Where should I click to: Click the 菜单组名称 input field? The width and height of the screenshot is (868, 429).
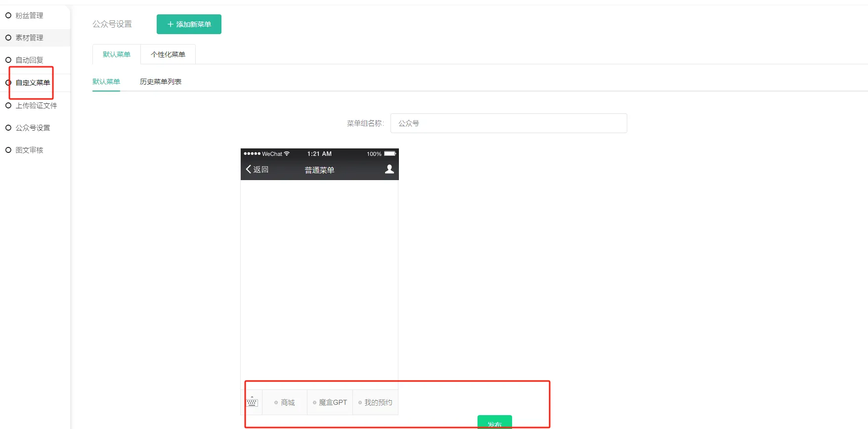click(508, 123)
